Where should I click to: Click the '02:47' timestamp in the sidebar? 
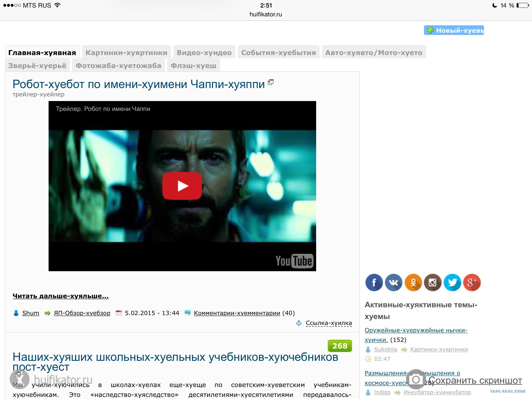tap(382, 359)
